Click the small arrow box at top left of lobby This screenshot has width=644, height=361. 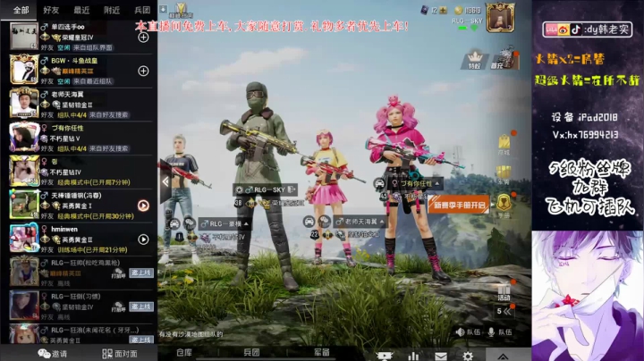click(x=164, y=9)
